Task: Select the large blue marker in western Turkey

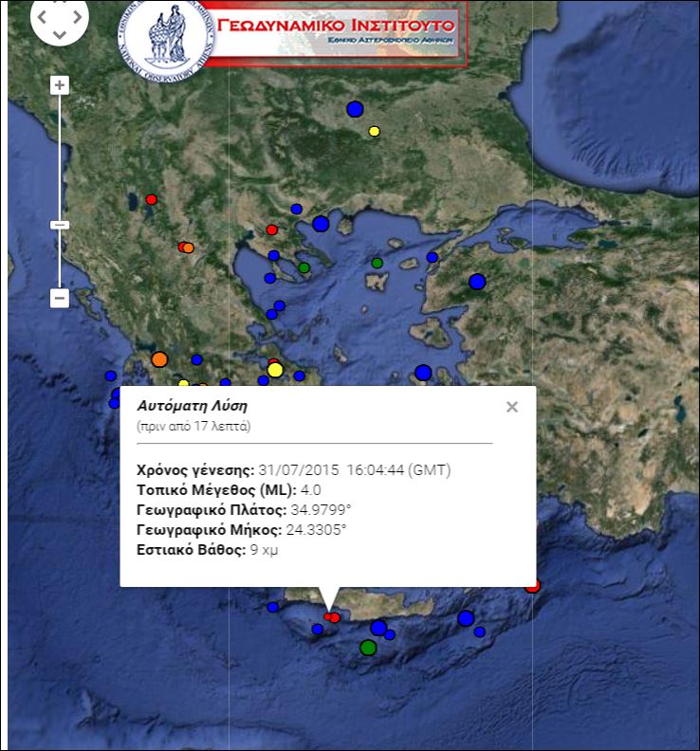Action: [x=477, y=282]
